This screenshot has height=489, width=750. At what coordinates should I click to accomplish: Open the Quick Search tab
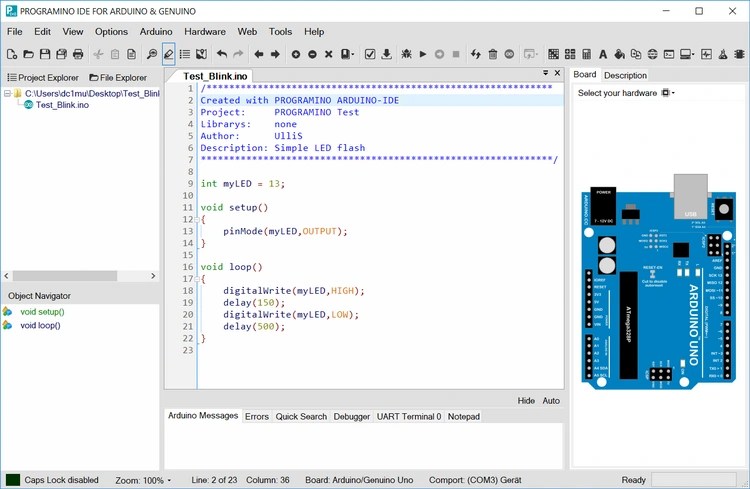[301, 416]
